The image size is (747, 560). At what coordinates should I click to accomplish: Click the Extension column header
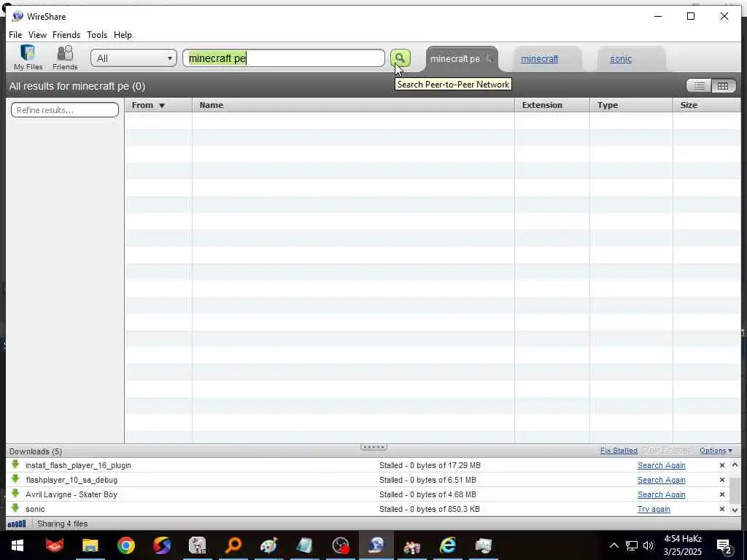[552, 105]
